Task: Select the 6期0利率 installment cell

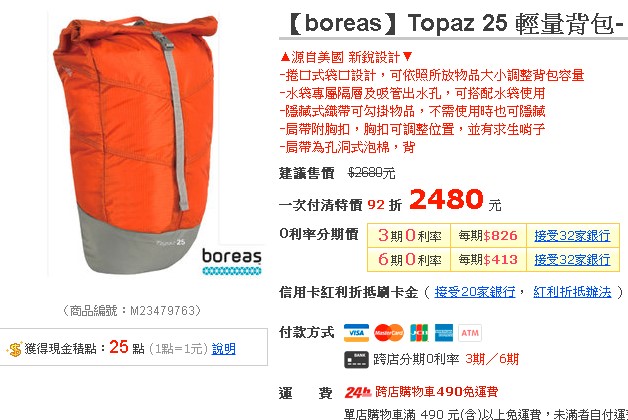Action: coord(409,259)
